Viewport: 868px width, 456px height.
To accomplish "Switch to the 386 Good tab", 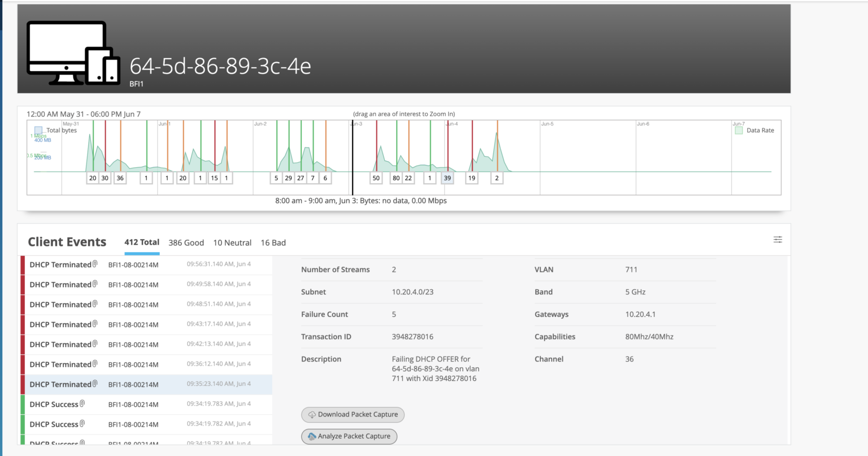I will click(186, 242).
